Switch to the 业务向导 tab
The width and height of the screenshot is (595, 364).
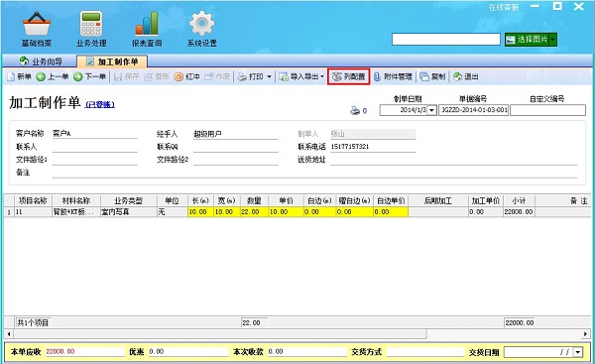[x=41, y=61]
